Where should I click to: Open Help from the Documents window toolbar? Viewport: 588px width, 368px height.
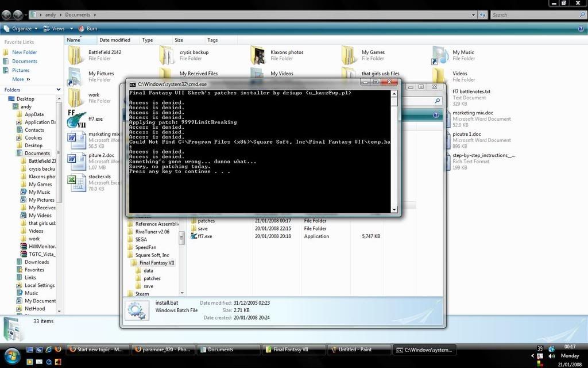click(x=581, y=29)
